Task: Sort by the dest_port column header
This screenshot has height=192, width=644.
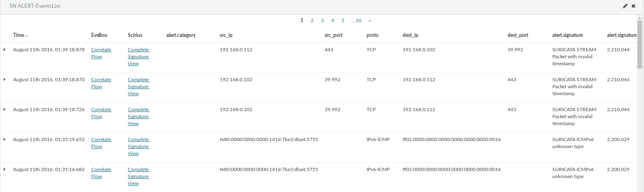Action: (518, 35)
